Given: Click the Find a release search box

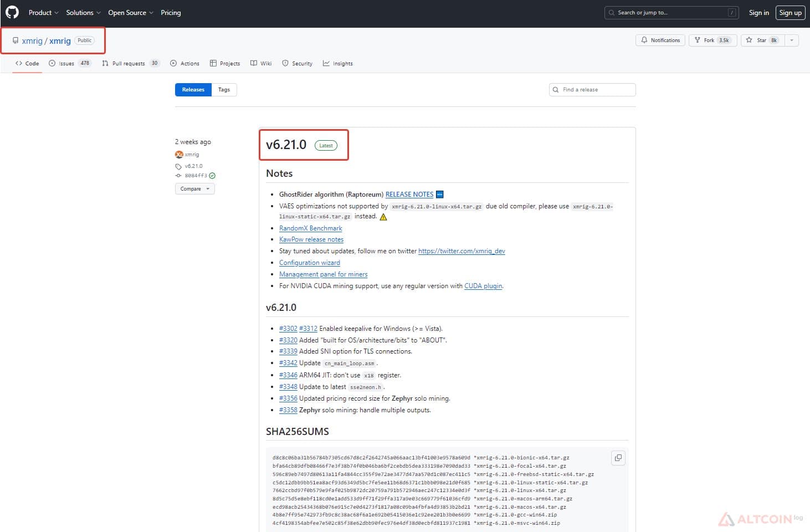Looking at the screenshot, I should pos(592,90).
